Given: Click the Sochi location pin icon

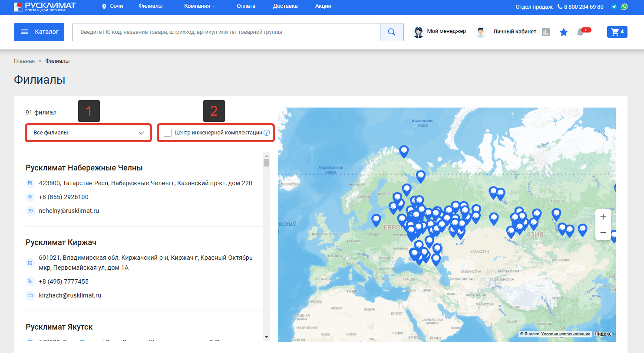Looking at the screenshot, I should click(104, 7).
